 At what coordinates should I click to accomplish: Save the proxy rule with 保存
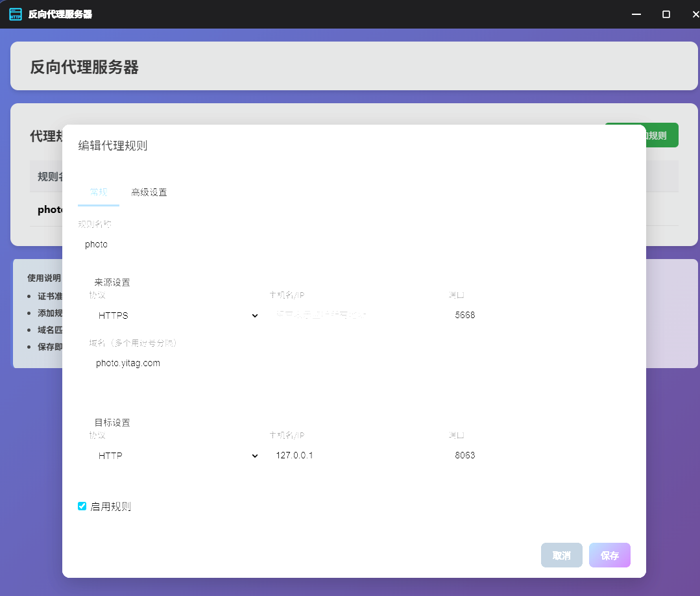pos(610,555)
